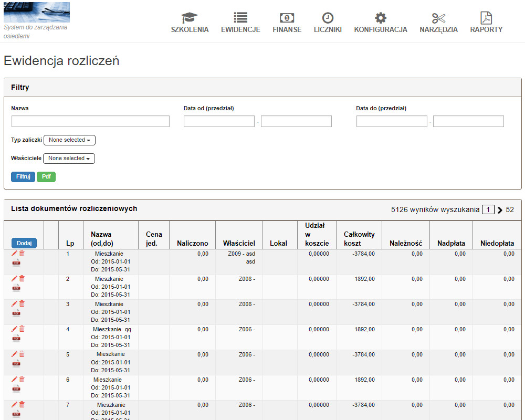This screenshot has width=525, height=420.
Task: Click the page number box in pagination
Action: click(488, 210)
